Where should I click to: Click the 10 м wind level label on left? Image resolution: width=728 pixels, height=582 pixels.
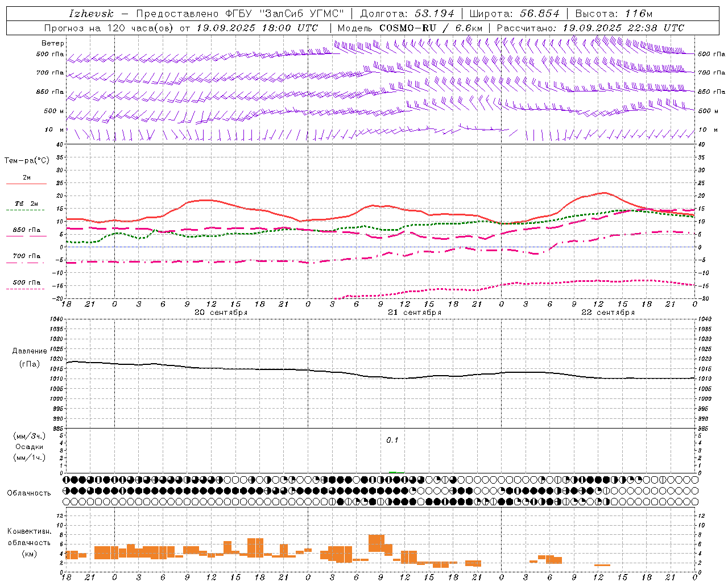point(55,130)
